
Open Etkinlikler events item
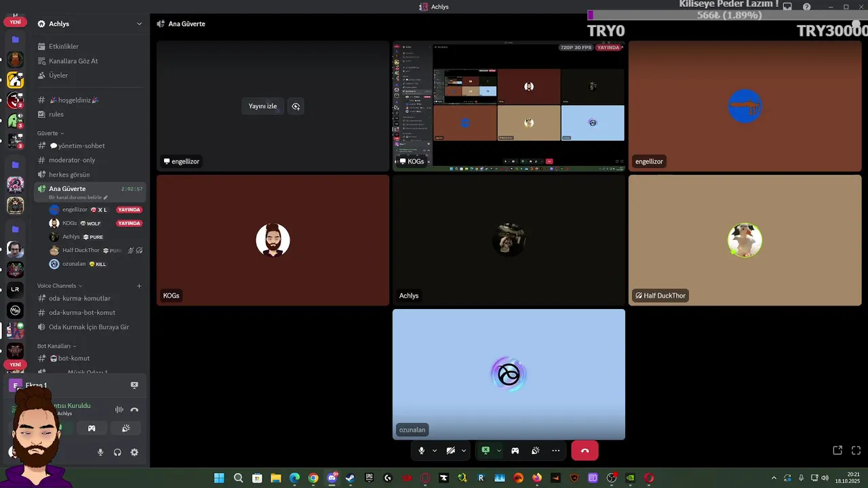tap(90, 47)
